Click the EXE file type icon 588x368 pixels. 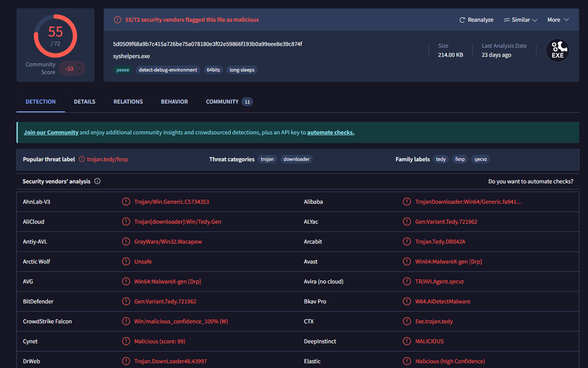558,50
